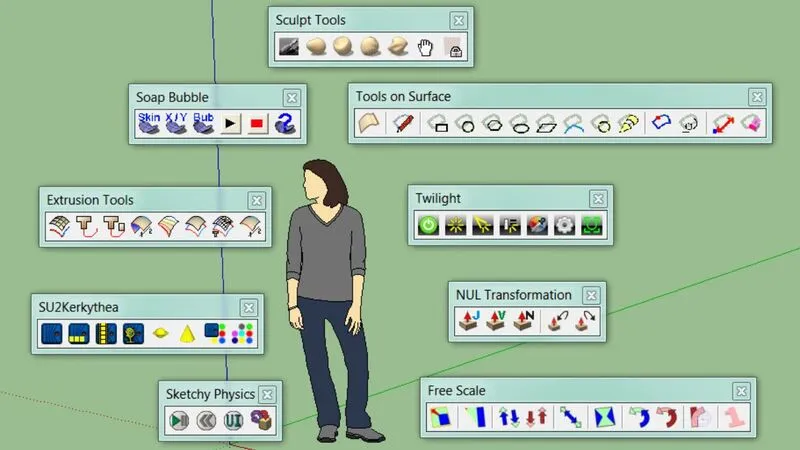Click the "NUL Transformation" toolbar title
The width and height of the screenshot is (800, 450).
pos(513,295)
